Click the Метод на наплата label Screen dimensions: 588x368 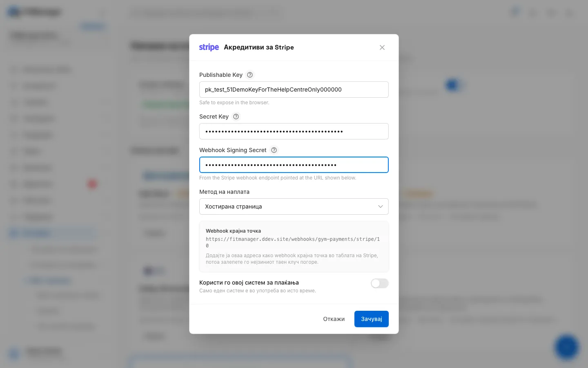point(224,192)
